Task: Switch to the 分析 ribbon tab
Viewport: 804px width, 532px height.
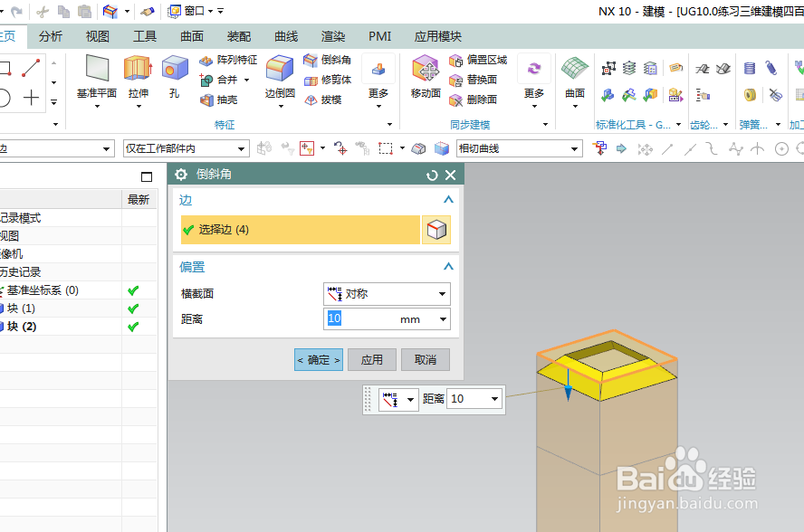Action: 50,36
